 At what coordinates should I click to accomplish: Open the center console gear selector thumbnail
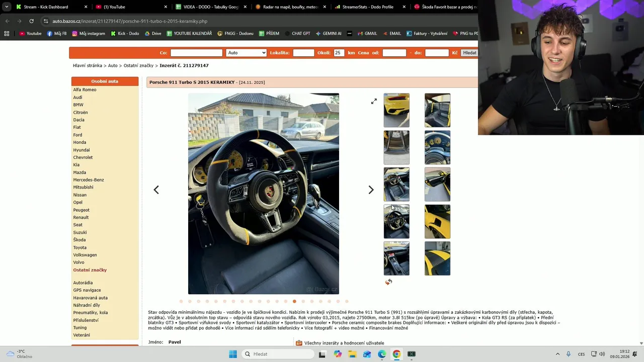pos(396,258)
